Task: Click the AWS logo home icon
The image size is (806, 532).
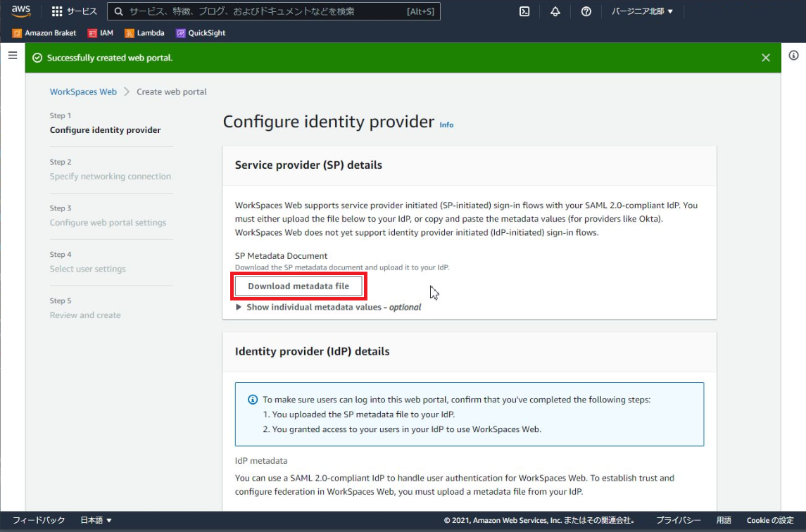Action: [x=21, y=11]
